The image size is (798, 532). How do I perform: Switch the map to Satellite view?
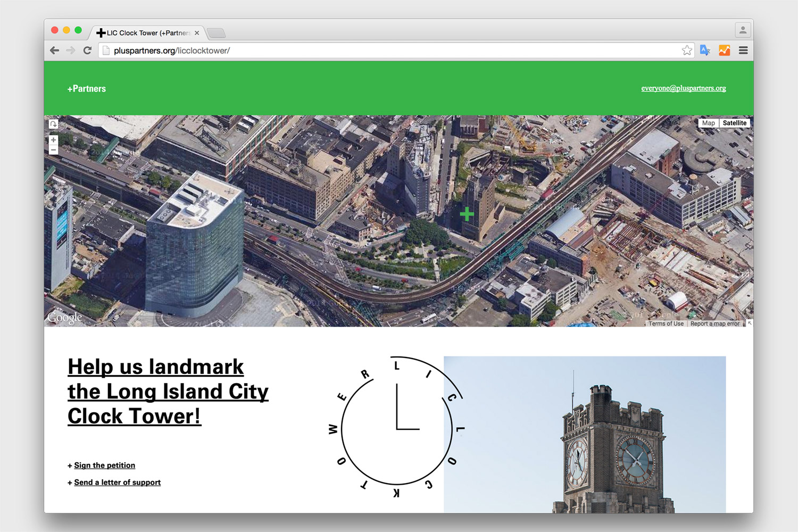click(734, 123)
